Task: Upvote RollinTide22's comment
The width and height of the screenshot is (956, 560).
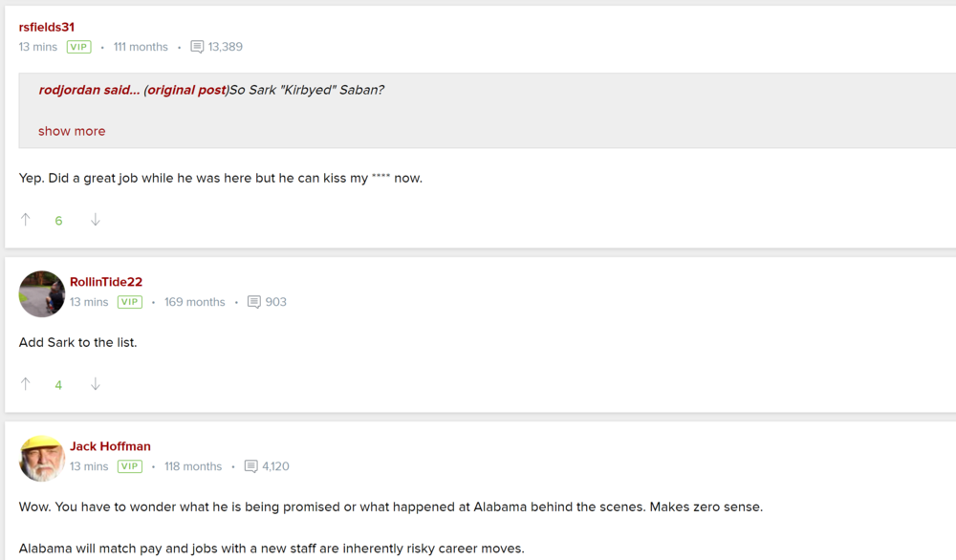Action: point(26,384)
